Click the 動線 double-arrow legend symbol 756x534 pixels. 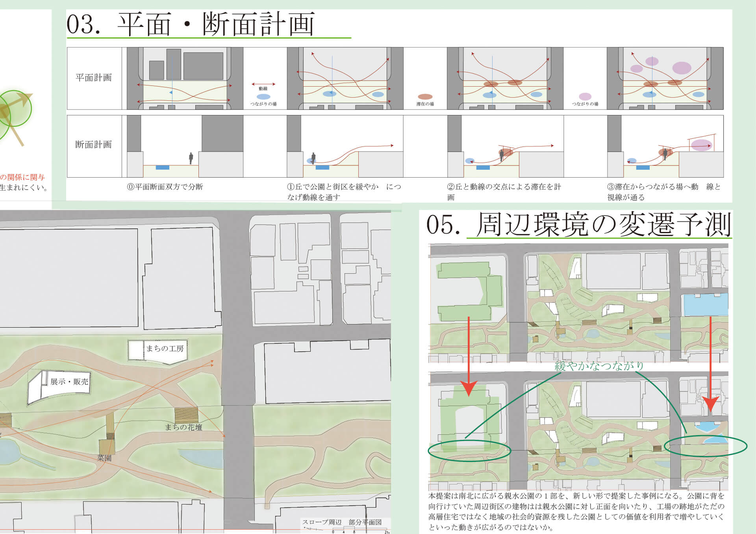click(x=263, y=84)
